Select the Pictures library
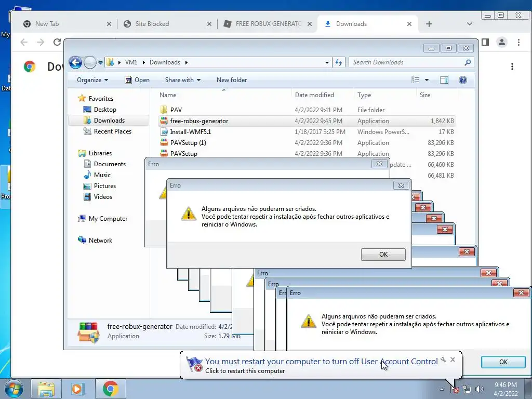532x399 pixels. coord(100,186)
